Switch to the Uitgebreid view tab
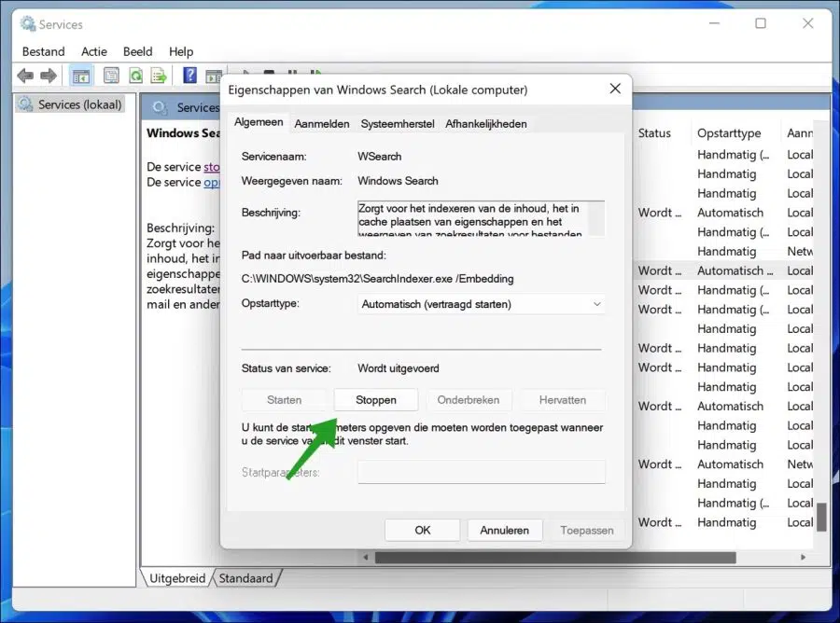 pos(177,578)
